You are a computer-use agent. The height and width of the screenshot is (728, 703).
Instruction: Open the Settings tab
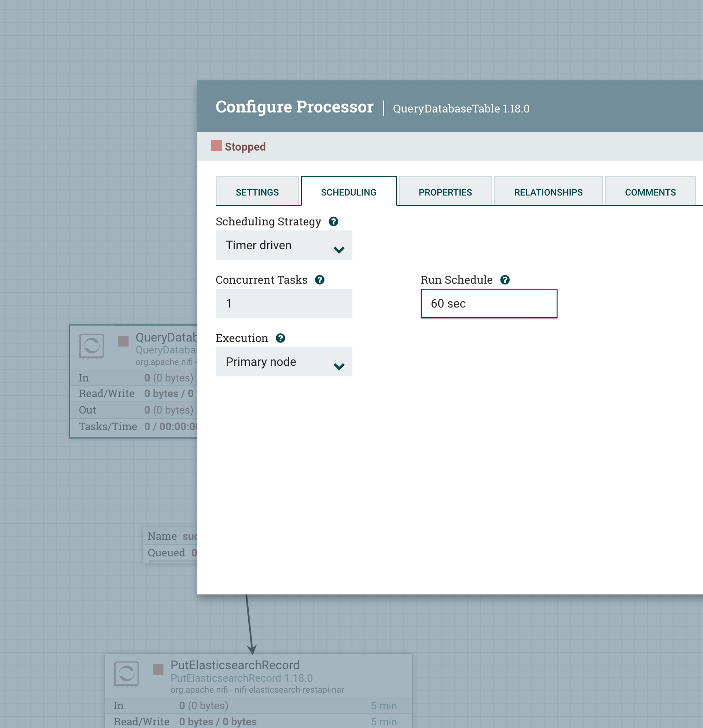coord(257,191)
